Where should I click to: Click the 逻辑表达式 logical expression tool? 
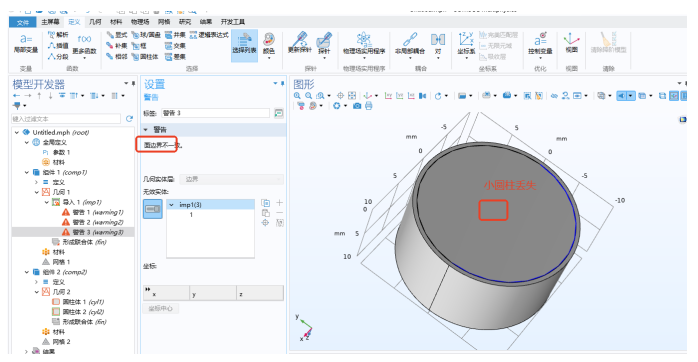[x=209, y=35]
